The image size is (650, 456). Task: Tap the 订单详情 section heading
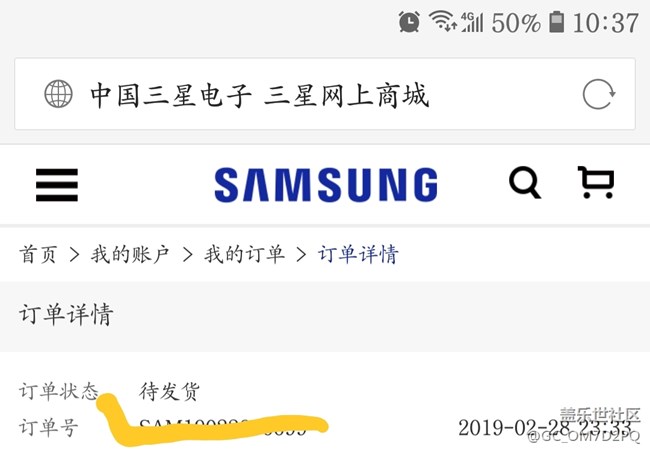66,314
